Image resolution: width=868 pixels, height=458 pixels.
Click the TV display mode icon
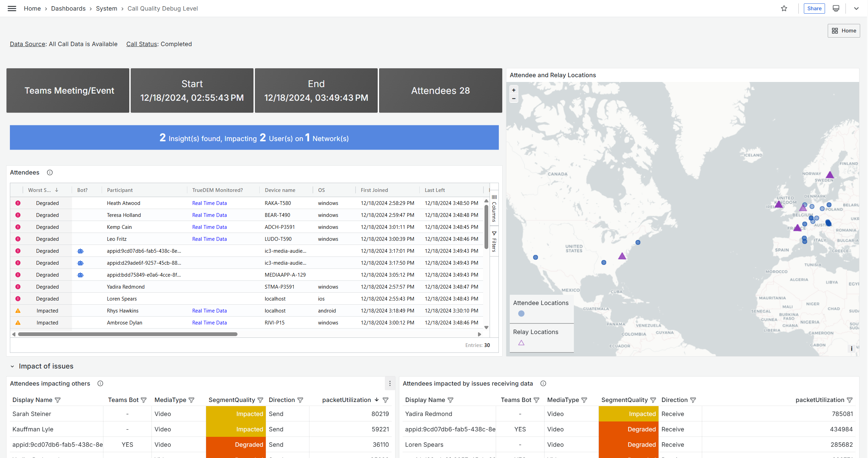click(x=836, y=9)
